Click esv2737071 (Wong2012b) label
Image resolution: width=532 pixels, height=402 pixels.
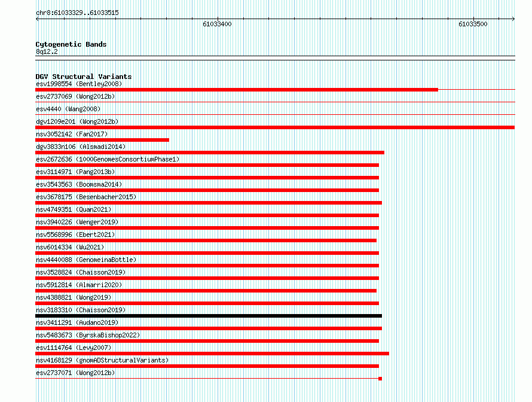tap(75, 373)
